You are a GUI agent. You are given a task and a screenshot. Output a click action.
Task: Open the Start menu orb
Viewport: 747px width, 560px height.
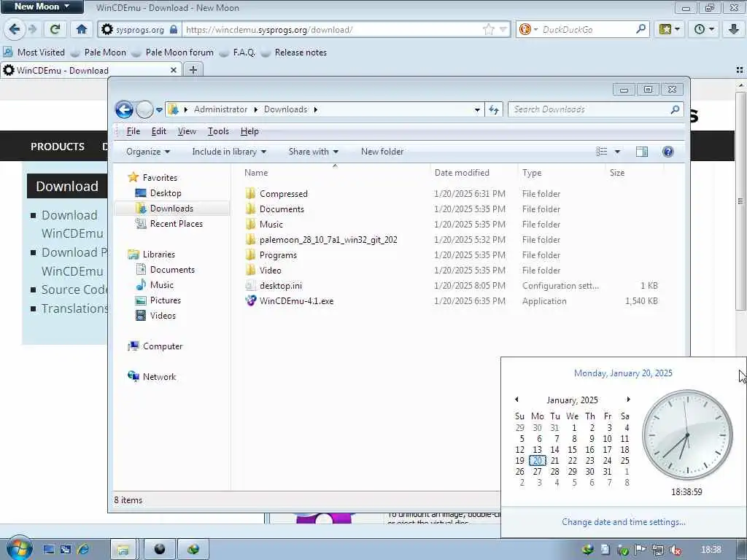click(19, 548)
